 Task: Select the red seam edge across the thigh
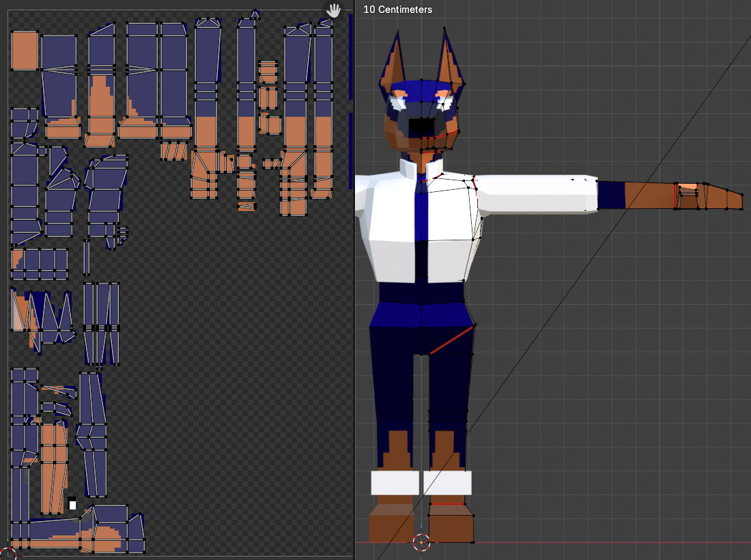pyautogui.click(x=452, y=339)
